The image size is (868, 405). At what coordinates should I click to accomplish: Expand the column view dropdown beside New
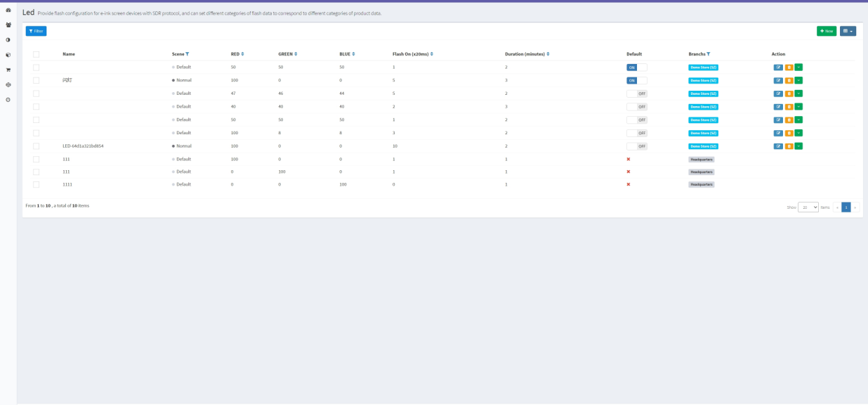click(848, 31)
